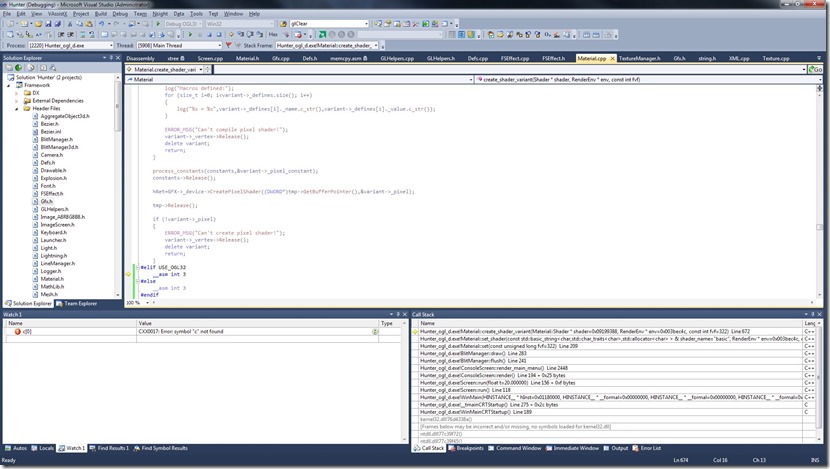Open the Build menu
The width and height of the screenshot is (830, 469).
click(x=101, y=14)
